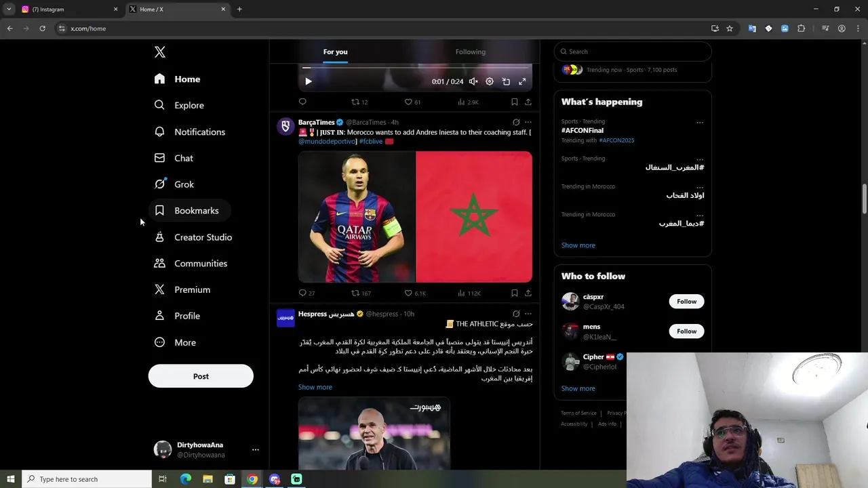Follow the mens account
This screenshot has width=868, height=488.
pyautogui.click(x=686, y=331)
